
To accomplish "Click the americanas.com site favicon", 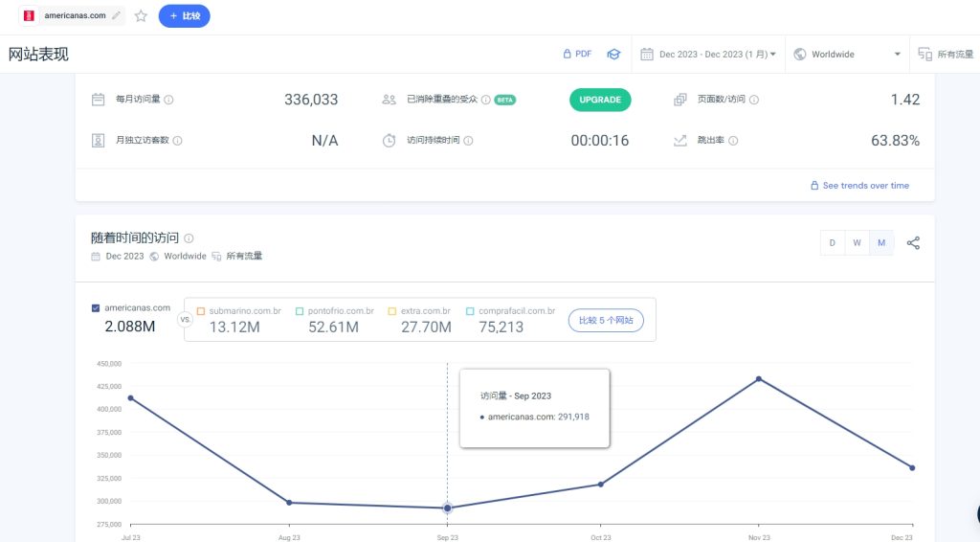I will [x=29, y=15].
